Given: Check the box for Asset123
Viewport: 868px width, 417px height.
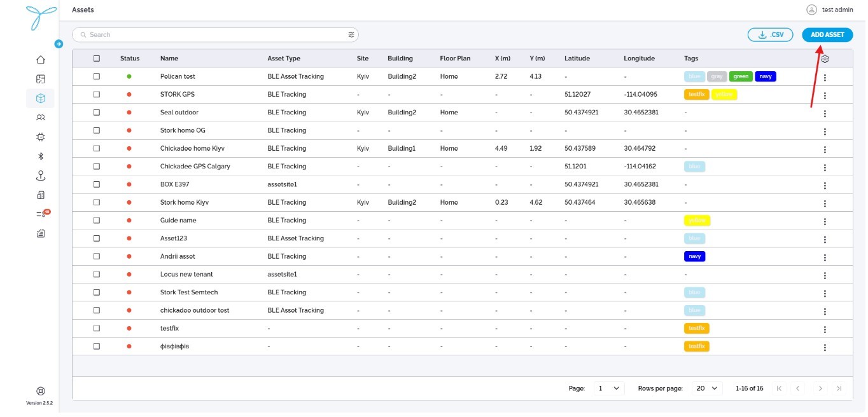Looking at the screenshot, I should coord(97,238).
